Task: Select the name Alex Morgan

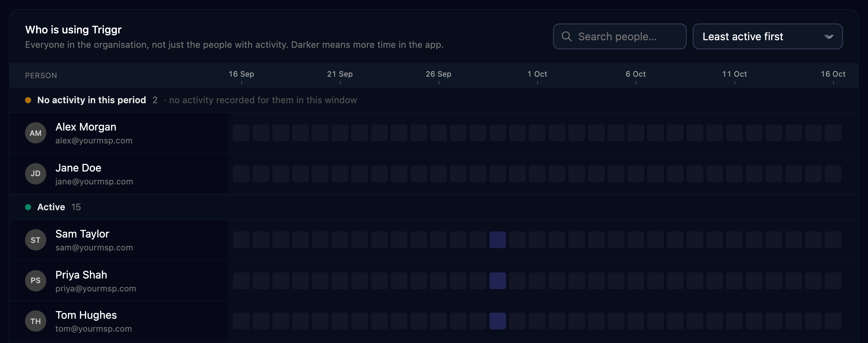Action: 86,127
